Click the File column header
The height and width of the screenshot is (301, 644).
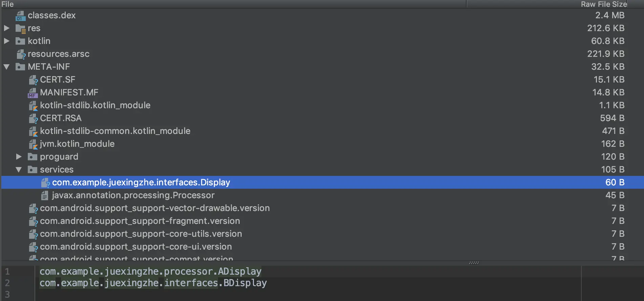pos(7,4)
